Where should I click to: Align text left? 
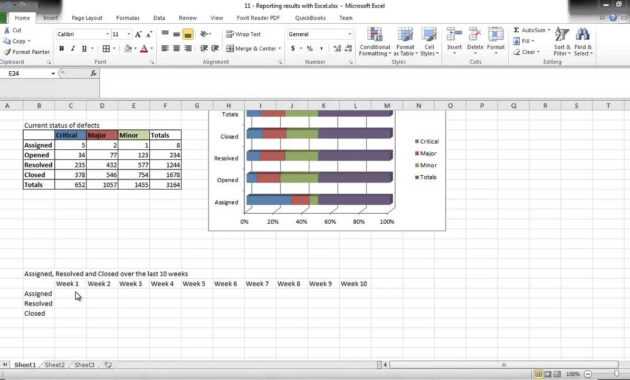pyautogui.click(x=165, y=48)
